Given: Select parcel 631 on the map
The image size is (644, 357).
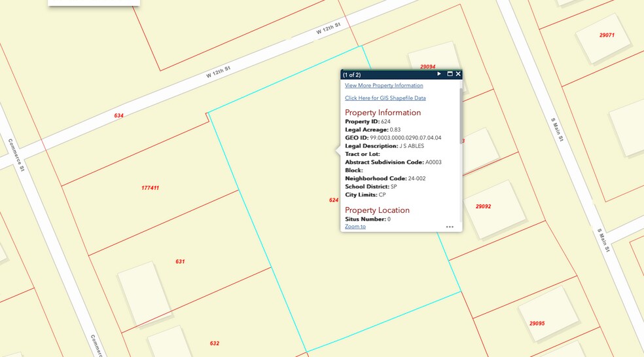Looking at the screenshot, I should click(180, 261).
